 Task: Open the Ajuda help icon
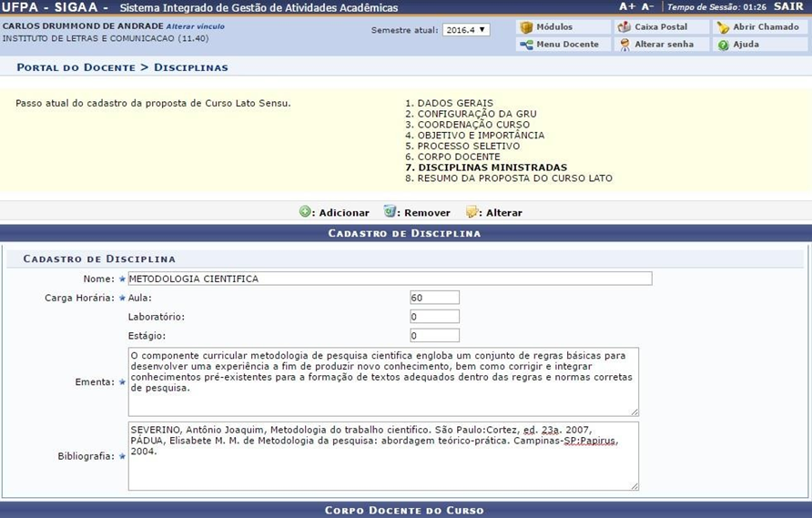pyautogui.click(x=723, y=45)
